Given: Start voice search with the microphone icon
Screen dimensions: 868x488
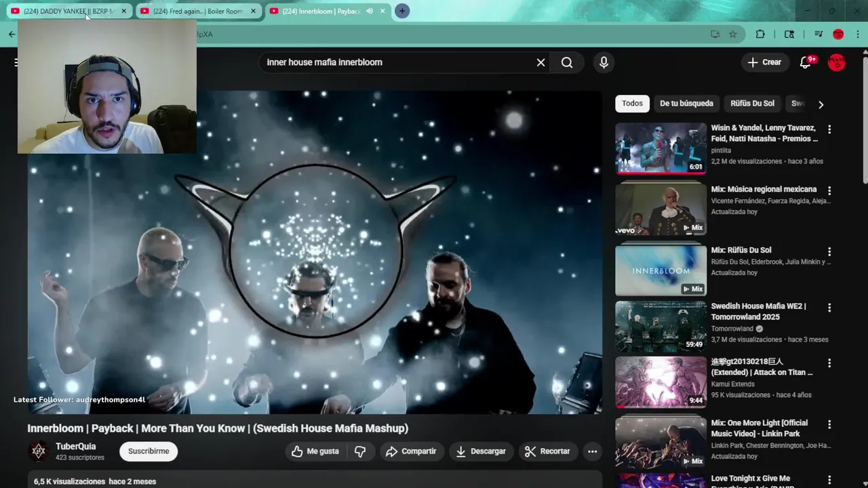Looking at the screenshot, I should [604, 62].
